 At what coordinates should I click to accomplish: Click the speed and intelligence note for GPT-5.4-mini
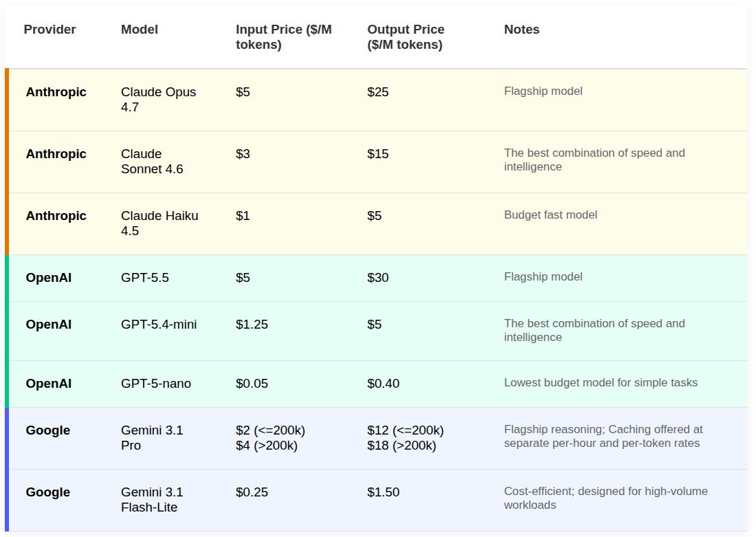(x=594, y=330)
